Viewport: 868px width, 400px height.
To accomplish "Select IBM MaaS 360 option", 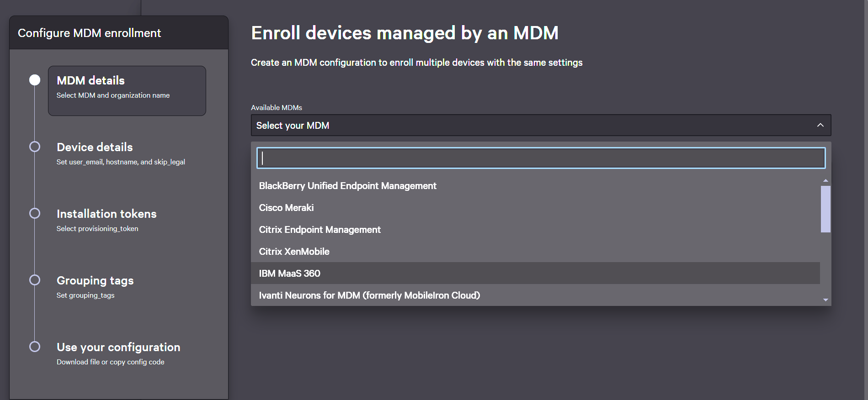I will point(535,274).
